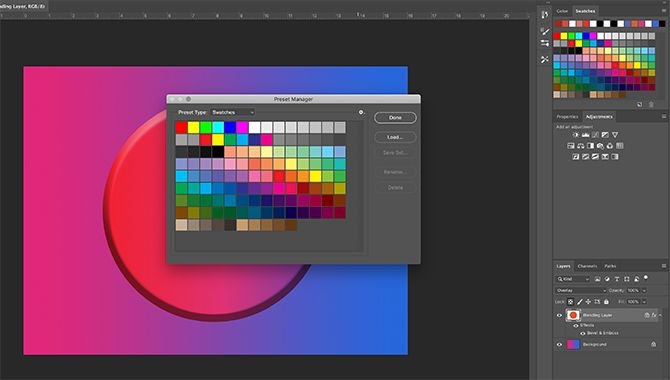
Task: Select the Adjustments tab
Action: (599, 117)
